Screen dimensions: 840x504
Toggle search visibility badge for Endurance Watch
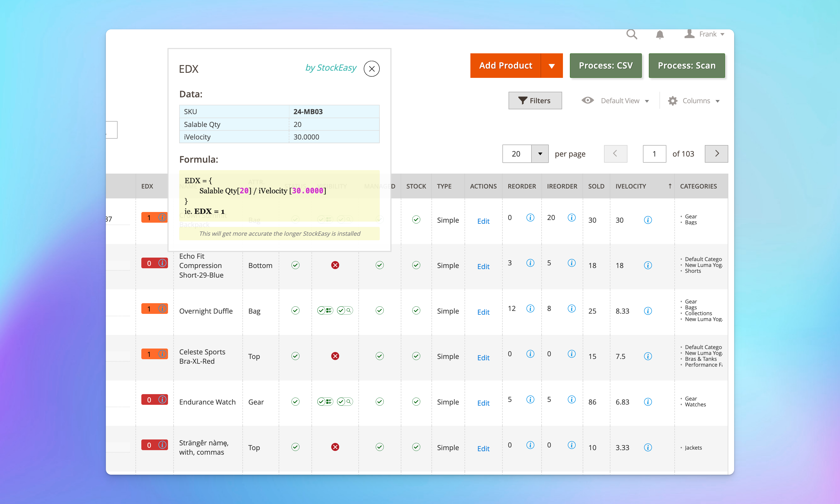(345, 402)
